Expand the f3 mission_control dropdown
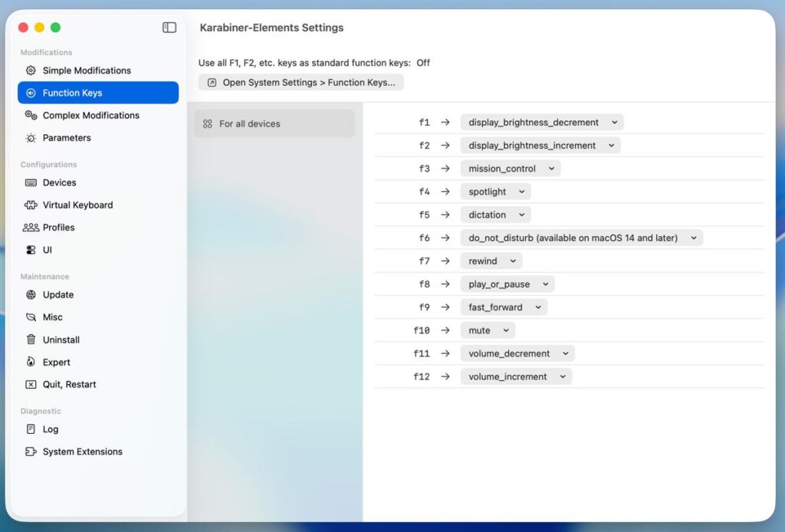This screenshot has height=532, width=785. click(x=510, y=169)
